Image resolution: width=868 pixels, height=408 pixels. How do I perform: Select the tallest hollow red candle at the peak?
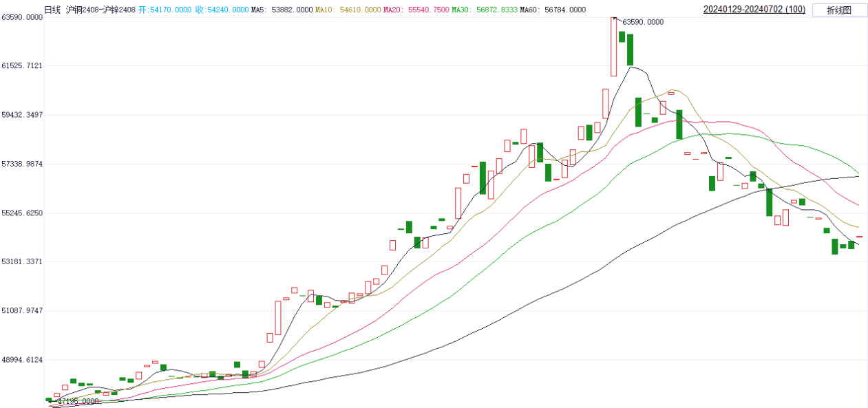pos(613,46)
